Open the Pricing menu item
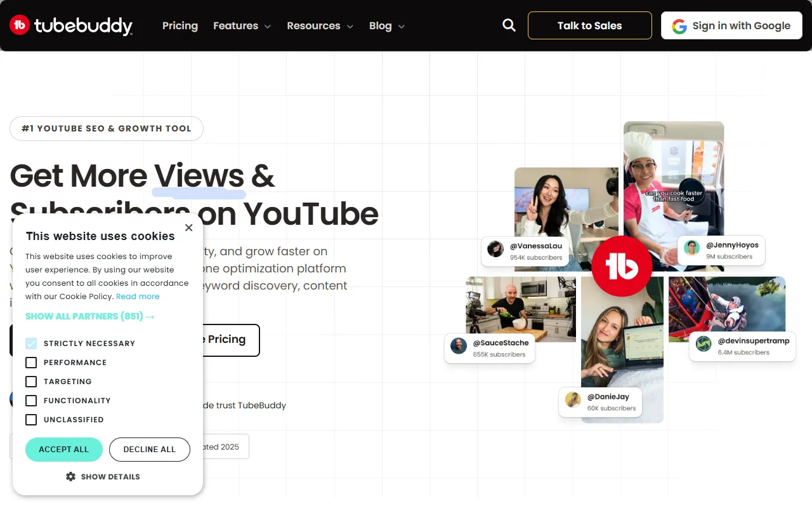The image size is (812, 508). (180, 26)
